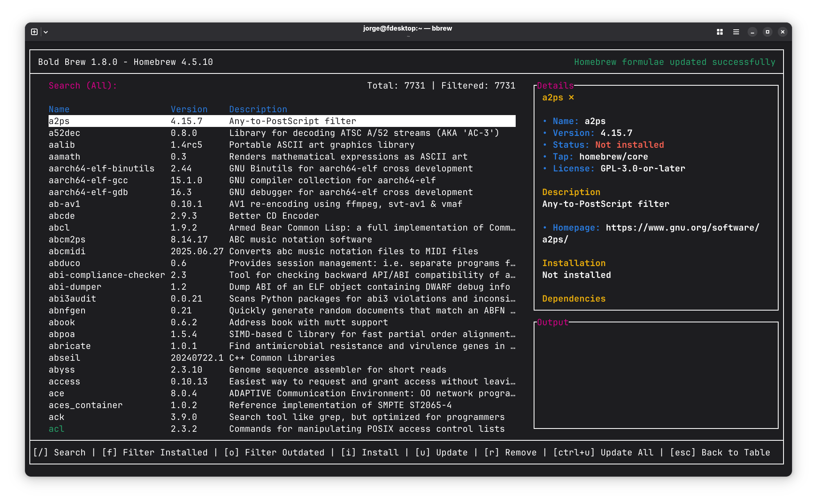The height and width of the screenshot is (504, 817).
Task: Click the [i] Install shortcut
Action: [370, 453]
